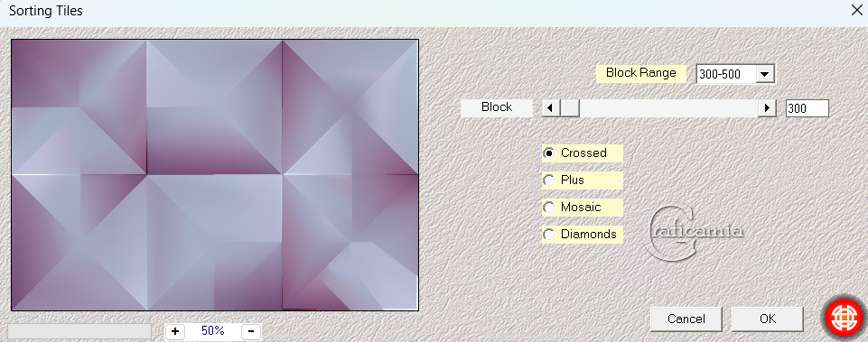
Task: Select the Mosaic radio option
Action: (x=548, y=208)
